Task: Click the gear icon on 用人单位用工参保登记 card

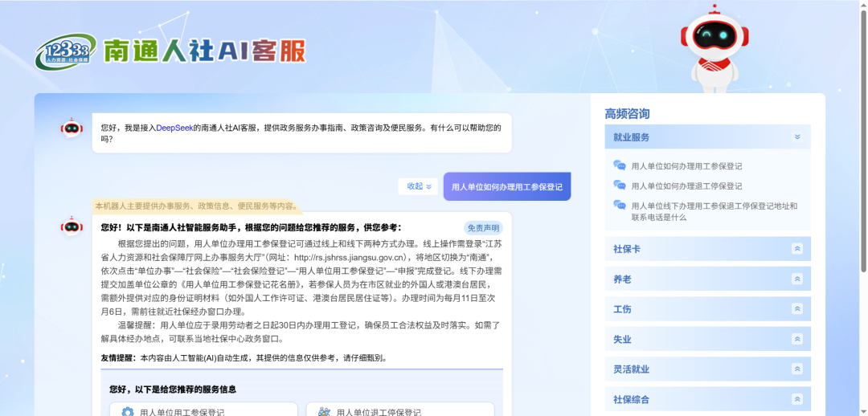Action: coord(127,411)
